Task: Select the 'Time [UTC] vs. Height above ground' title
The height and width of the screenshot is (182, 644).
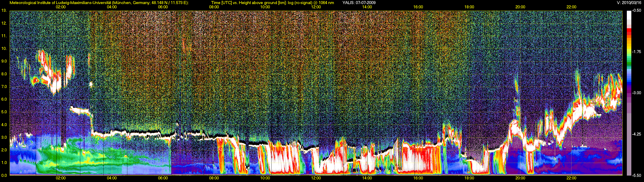Action: tap(272, 3)
